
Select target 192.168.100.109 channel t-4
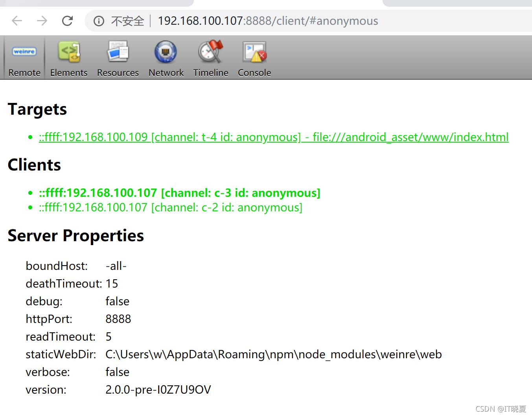tap(274, 137)
